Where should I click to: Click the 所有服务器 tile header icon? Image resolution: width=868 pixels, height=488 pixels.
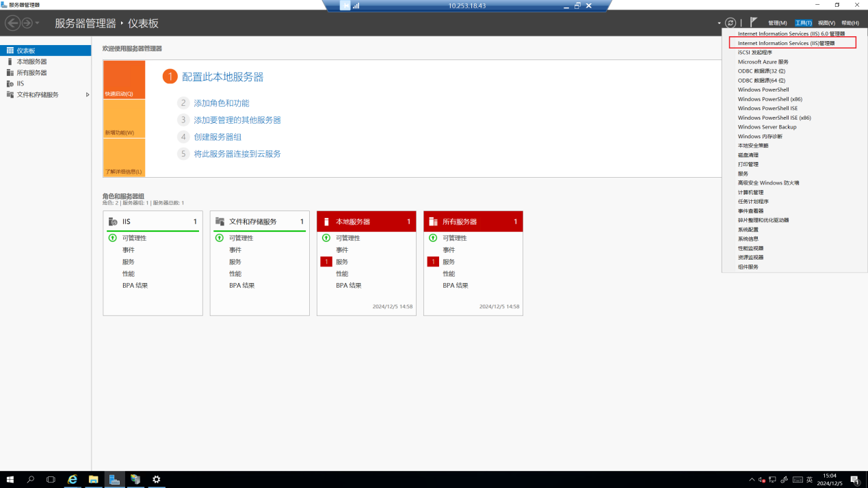(433, 221)
